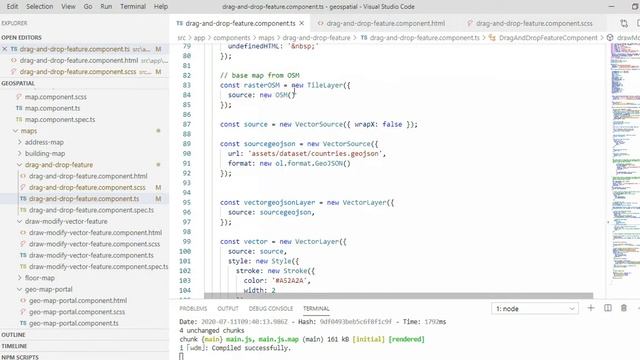Viewport: 640px width, 360px height.
Task: Split the terminal with split icon
Action: point(608,309)
